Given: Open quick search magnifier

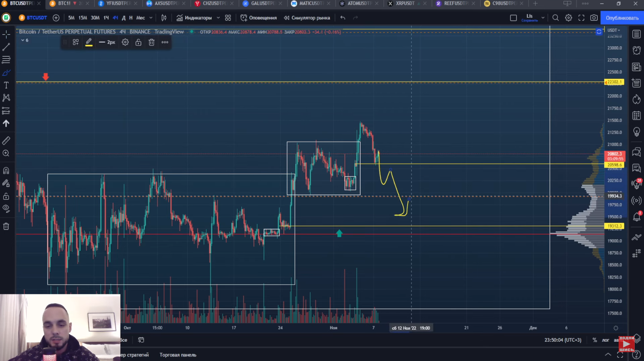Looking at the screenshot, I should 555,18.
